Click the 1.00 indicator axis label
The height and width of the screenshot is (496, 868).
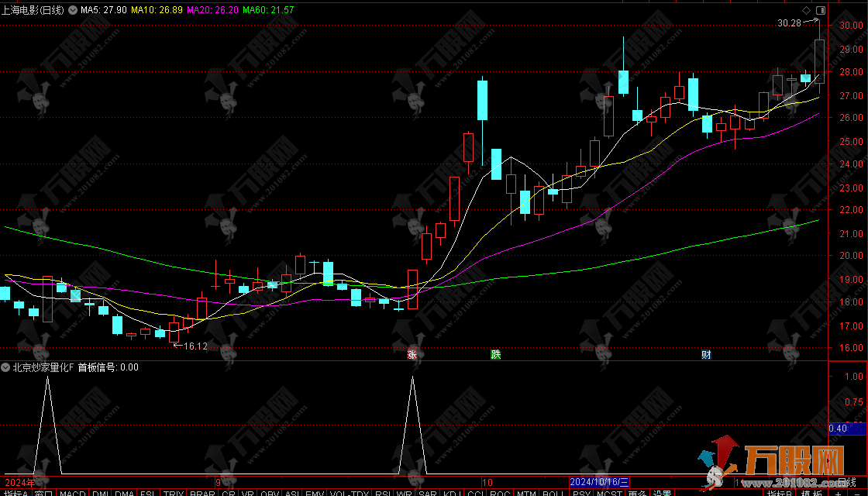click(854, 376)
